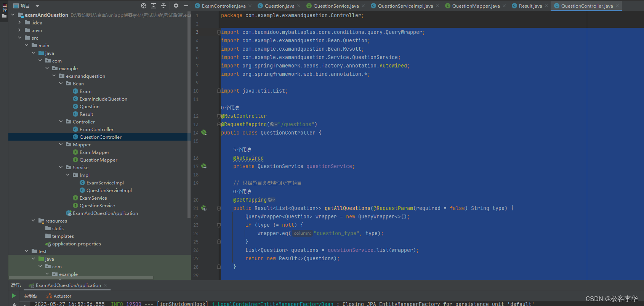The width and height of the screenshot is (644, 306).
Task: Collapse the resources folder
Action: click(34, 221)
